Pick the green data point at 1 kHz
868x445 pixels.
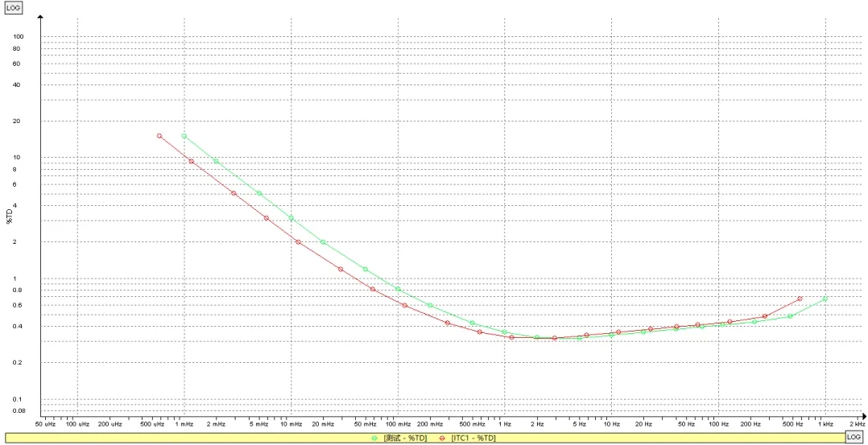tap(825, 299)
